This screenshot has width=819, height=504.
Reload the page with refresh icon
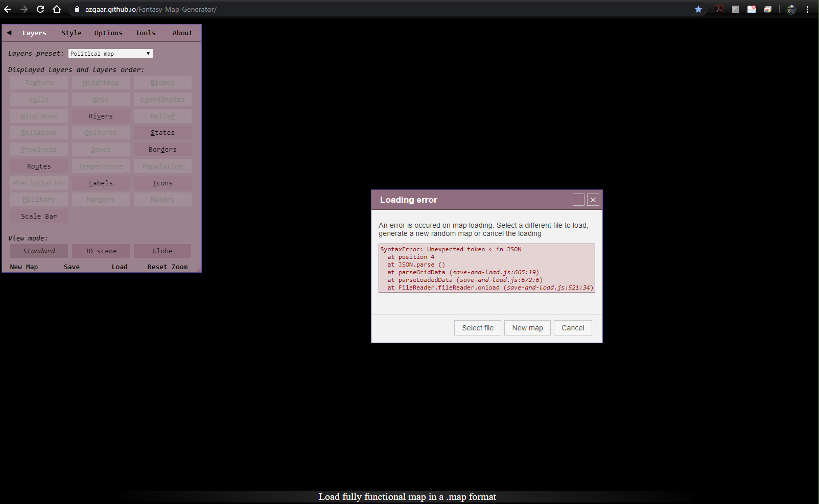tap(40, 9)
